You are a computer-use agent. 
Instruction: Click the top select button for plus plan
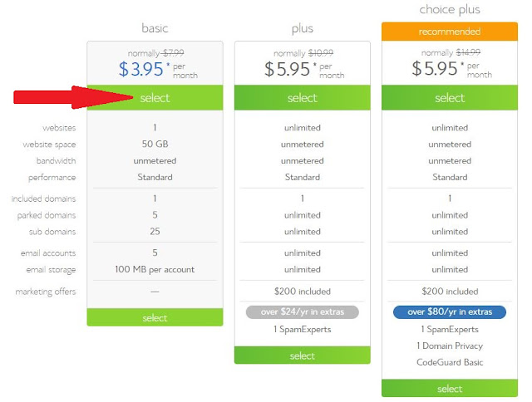click(x=302, y=98)
